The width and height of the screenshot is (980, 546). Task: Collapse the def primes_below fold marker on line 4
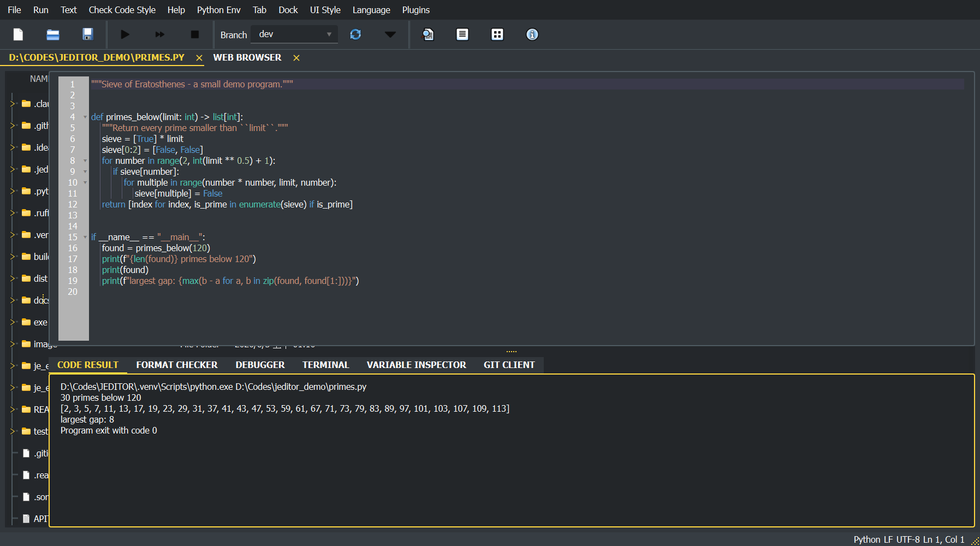tap(85, 117)
